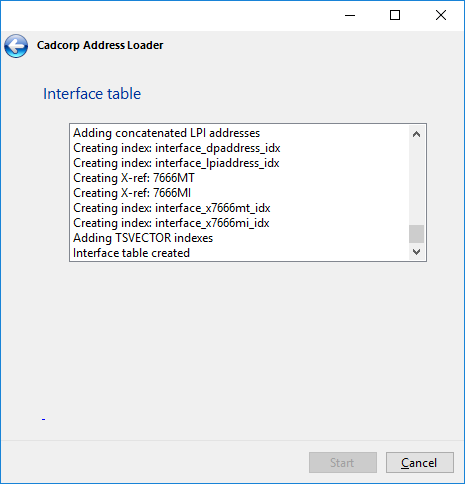This screenshot has height=484, width=465.
Task: Minimize the Address Loader window
Action: (350, 15)
